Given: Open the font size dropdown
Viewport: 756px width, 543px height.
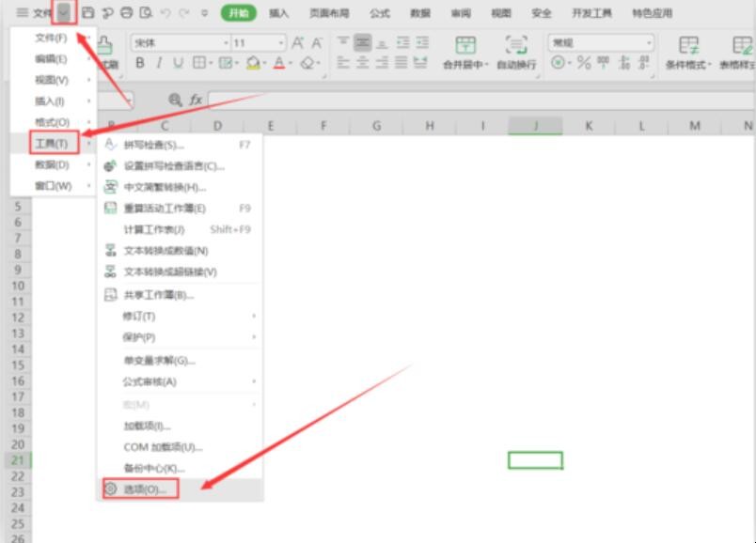Looking at the screenshot, I should point(281,43).
